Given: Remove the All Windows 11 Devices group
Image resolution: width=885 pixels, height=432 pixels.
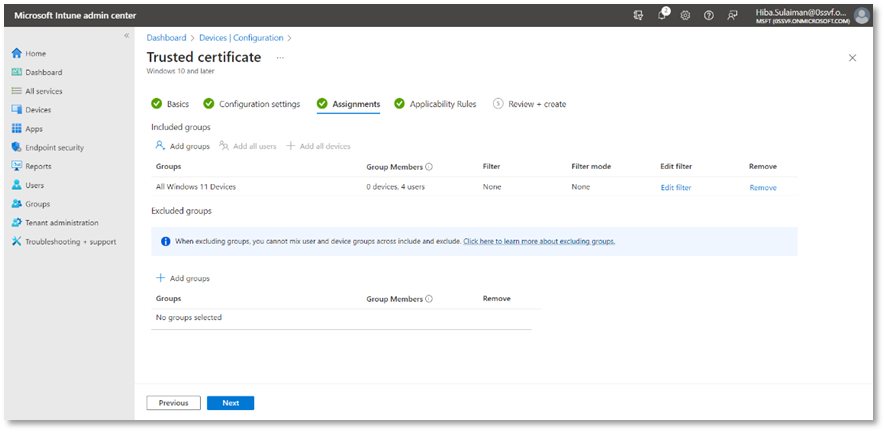Looking at the screenshot, I should coord(762,188).
